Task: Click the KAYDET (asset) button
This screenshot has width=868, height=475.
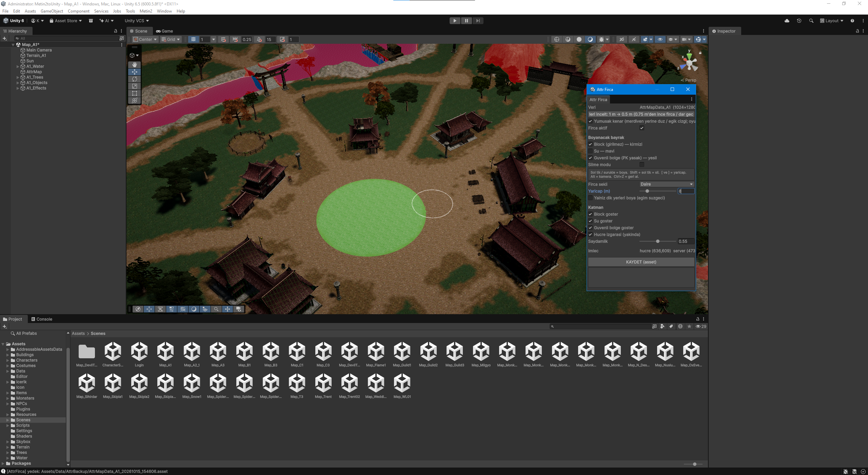Action: [641, 262]
